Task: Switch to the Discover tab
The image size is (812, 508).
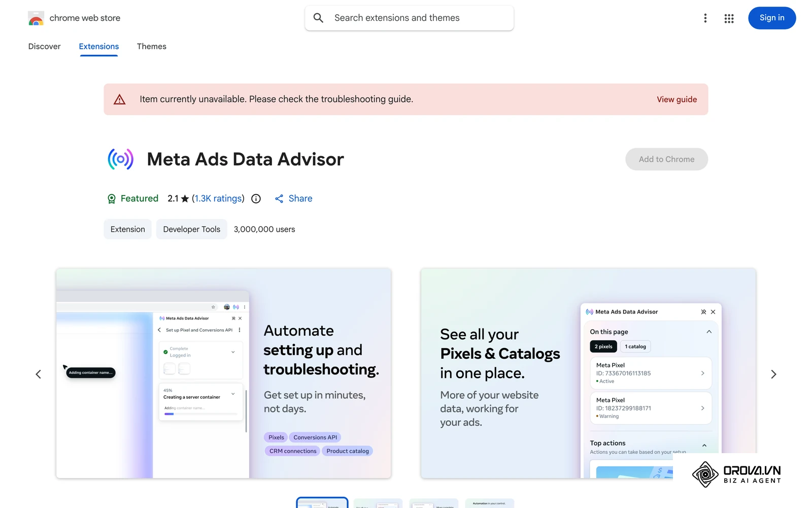Action: (x=44, y=46)
